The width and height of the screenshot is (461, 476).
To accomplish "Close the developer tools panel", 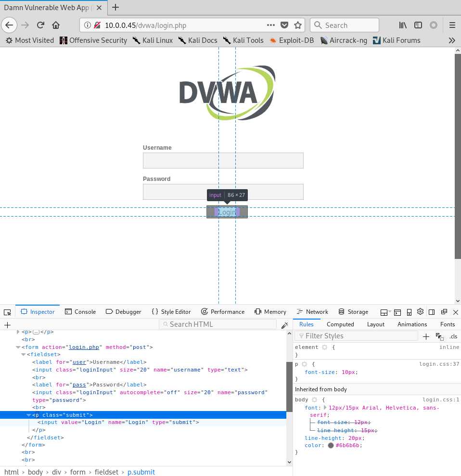I will pos(456,312).
